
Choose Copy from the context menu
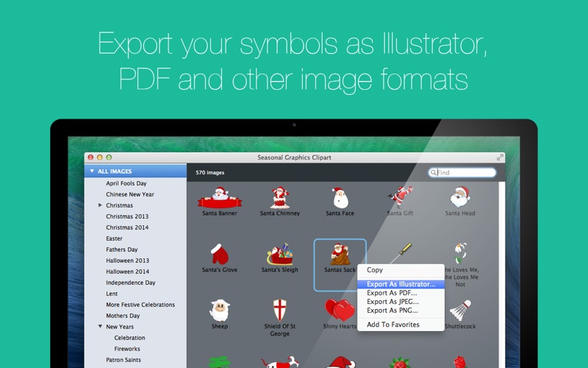coord(401,270)
